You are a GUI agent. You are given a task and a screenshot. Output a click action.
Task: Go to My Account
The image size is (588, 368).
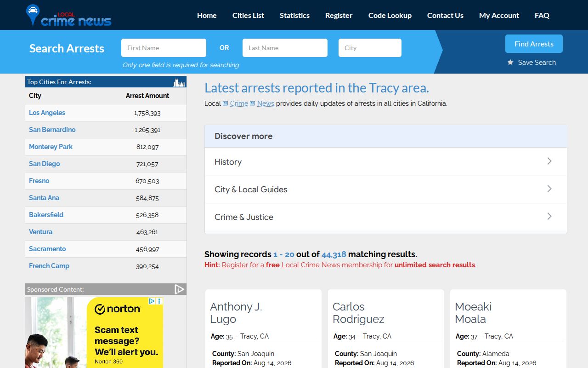coord(499,15)
